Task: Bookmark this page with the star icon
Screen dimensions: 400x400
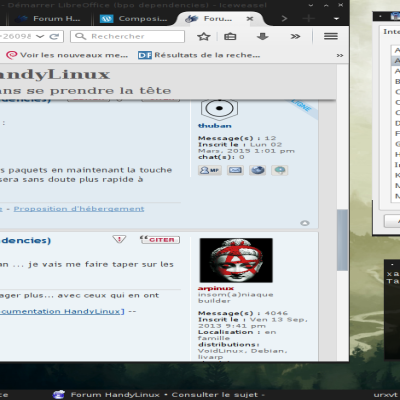Action: 204,36
